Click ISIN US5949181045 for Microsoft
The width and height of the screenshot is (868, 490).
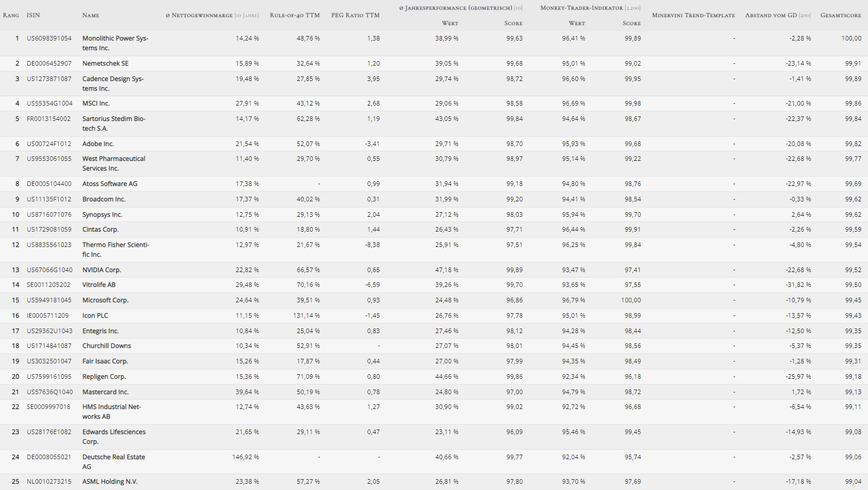pyautogui.click(x=49, y=300)
